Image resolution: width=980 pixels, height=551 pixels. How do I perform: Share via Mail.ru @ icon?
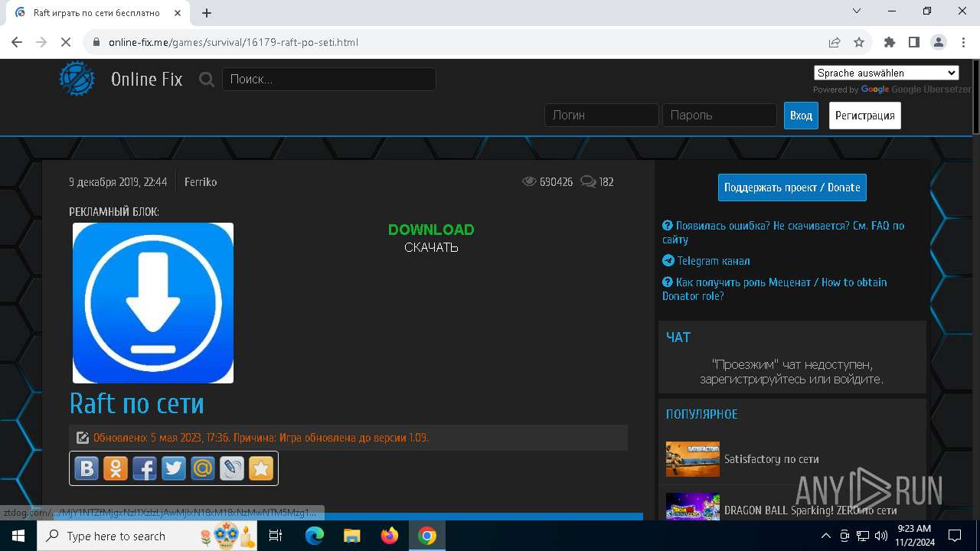(203, 468)
